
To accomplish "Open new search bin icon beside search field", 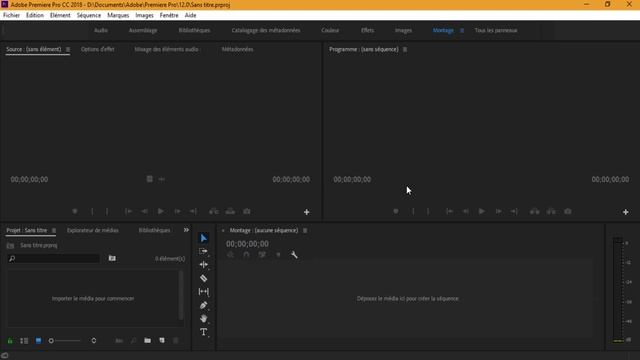I will click(112, 258).
